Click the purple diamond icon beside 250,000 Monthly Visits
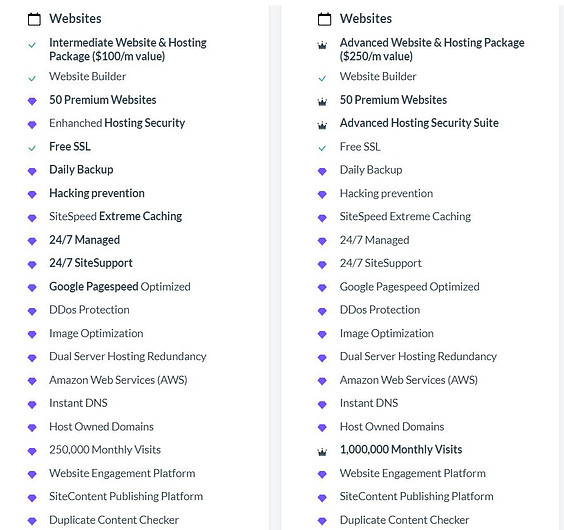The image size is (564, 530). 32,451
